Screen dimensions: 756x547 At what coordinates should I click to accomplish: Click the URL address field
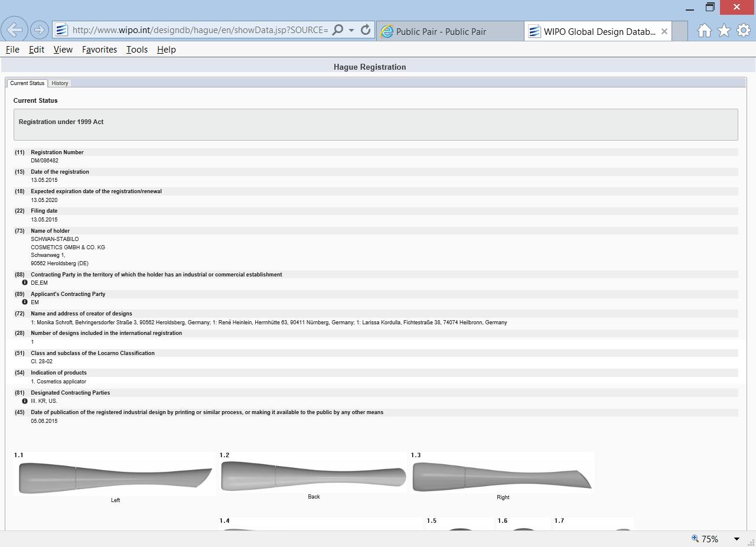[200, 30]
